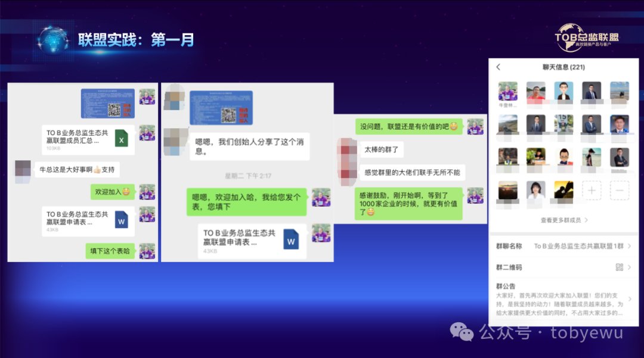Click the 群公告 heading

(506, 287)
